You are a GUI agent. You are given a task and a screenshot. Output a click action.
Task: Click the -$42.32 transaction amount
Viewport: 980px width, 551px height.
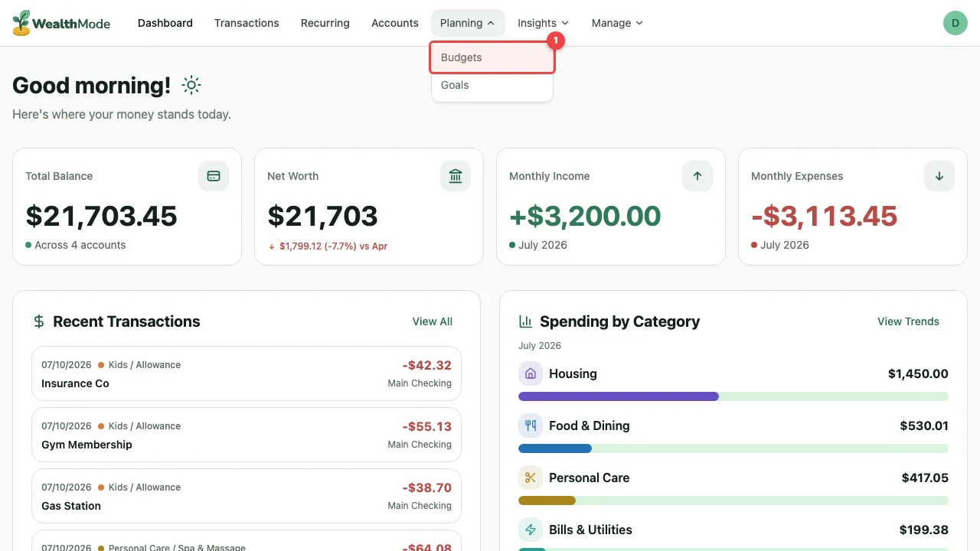426,365
